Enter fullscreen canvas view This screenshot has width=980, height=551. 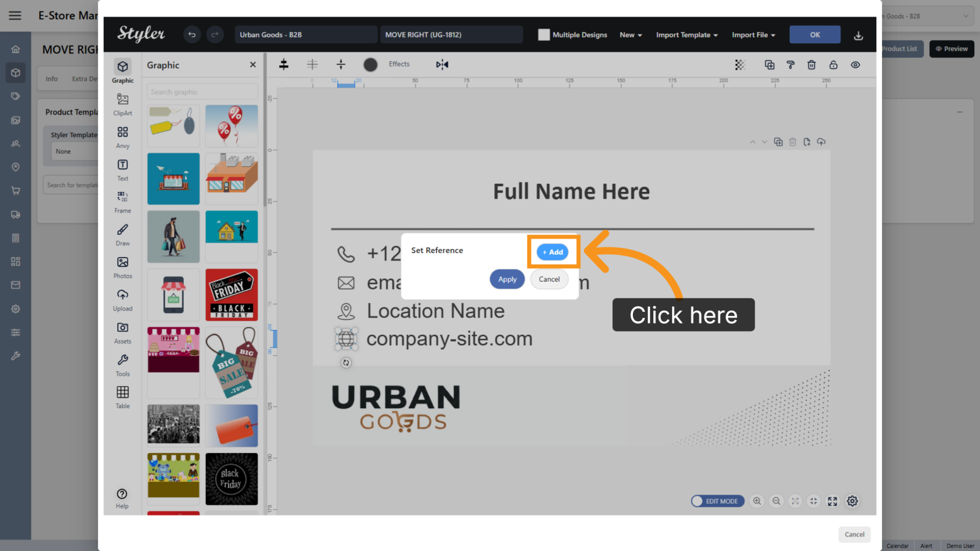tap(832, 501)
